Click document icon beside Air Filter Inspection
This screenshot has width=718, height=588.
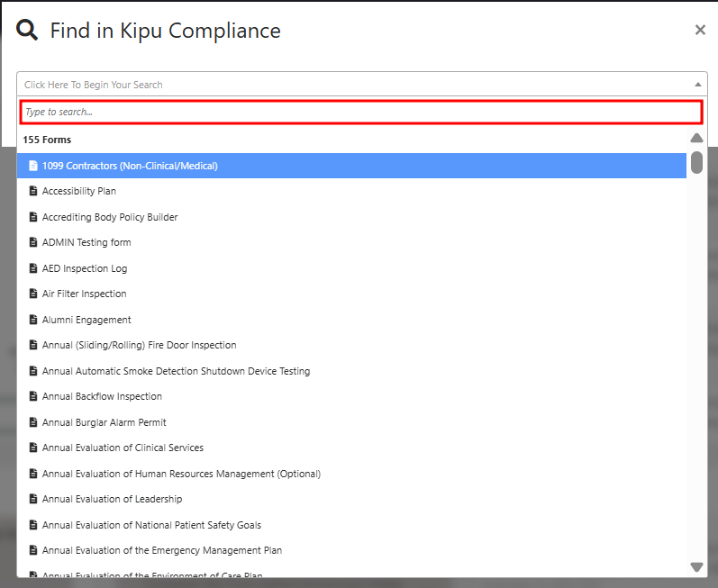point(33,294)
